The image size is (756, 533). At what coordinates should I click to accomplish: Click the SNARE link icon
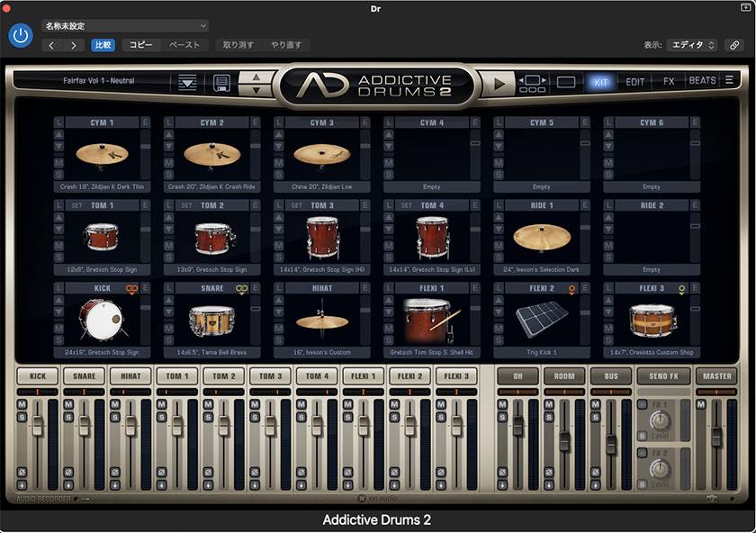(x=241, y=288)
